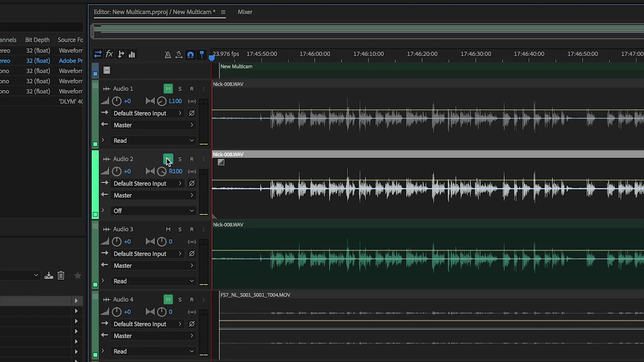Click the Audio 2 track name
The height and width of the screenshot is (362, 644).
[x=123, y=159]
